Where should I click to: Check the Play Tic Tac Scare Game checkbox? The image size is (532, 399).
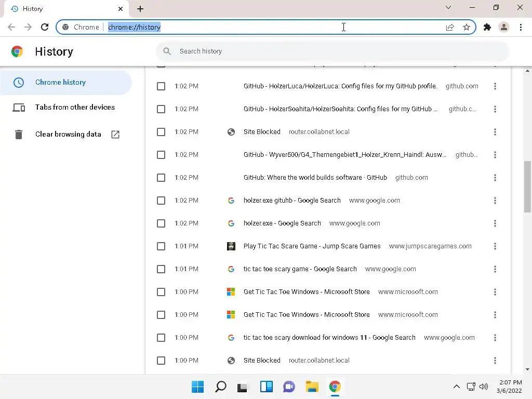pyautogui.click(x=161, y=246)
